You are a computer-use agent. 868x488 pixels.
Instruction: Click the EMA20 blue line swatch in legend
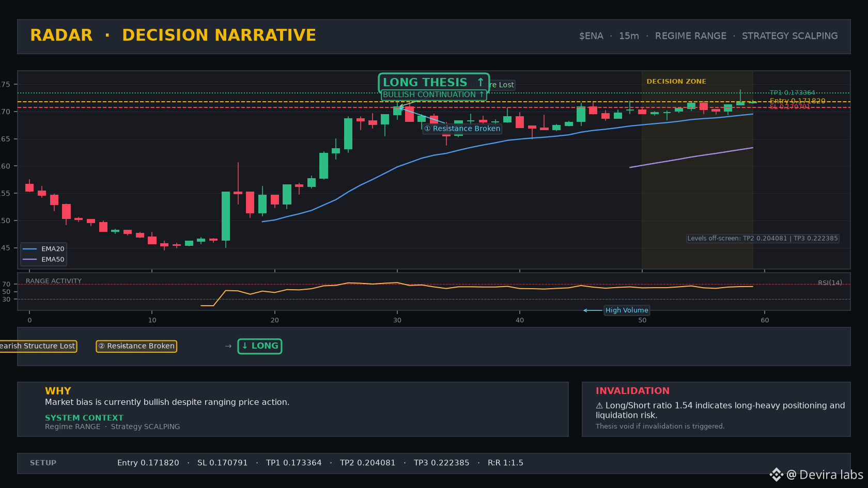click(x=30, y=249)
